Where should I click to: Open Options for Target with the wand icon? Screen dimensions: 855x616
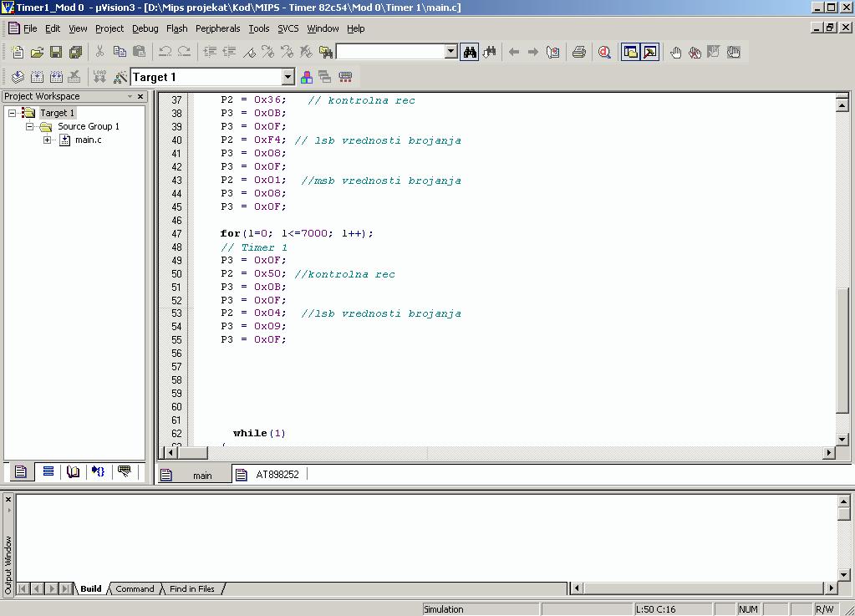120,77
